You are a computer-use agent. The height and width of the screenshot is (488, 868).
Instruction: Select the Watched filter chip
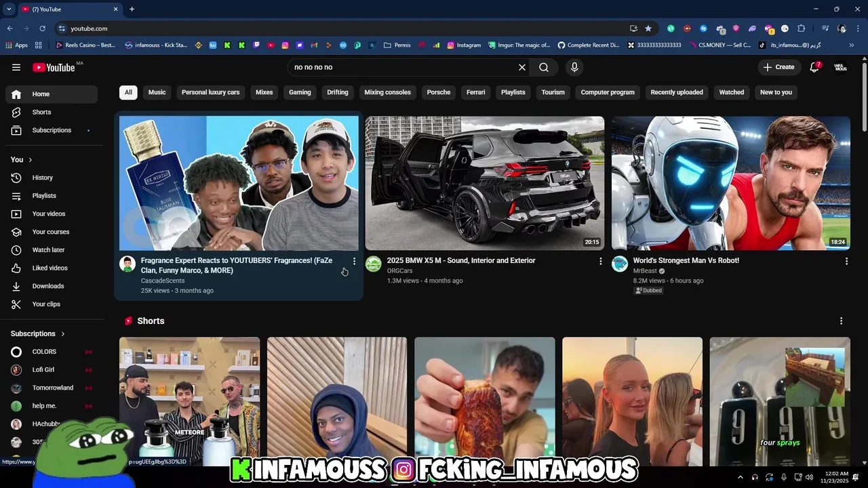pyautogui.click(x=732, y=92)
